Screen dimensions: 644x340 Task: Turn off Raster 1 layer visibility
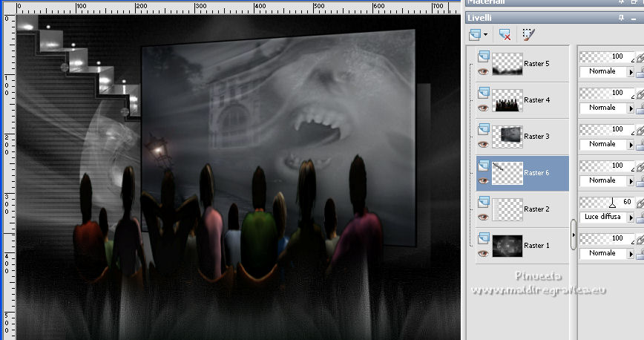click(484, 254)
